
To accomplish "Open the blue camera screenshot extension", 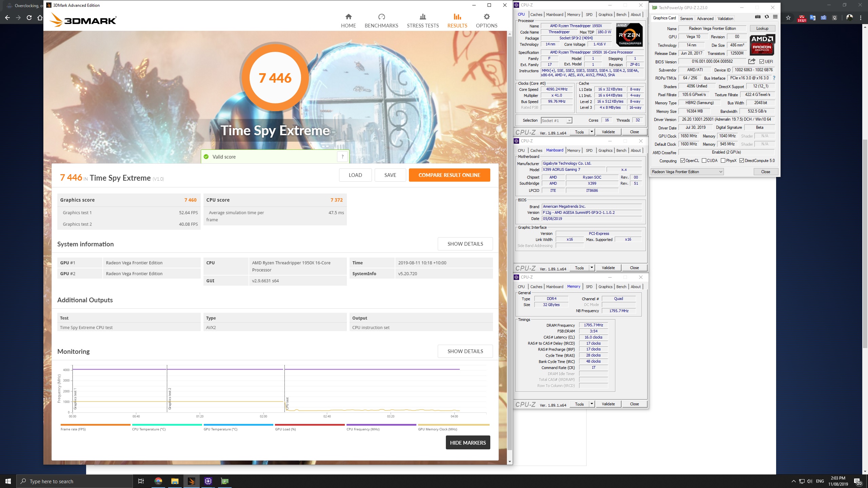I will point(824,18).
